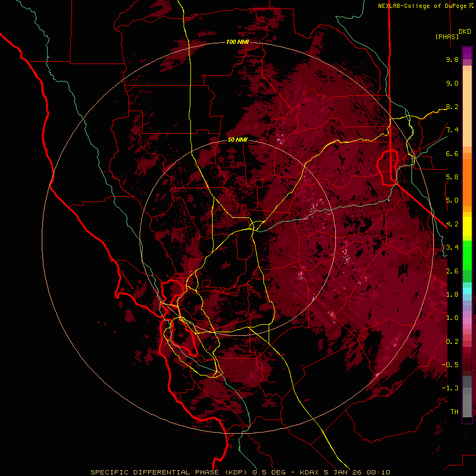Pick the orange segment of the color scale
Image resolution: width=476 pixels, height=476 pixels.
[x=467, y=182]
